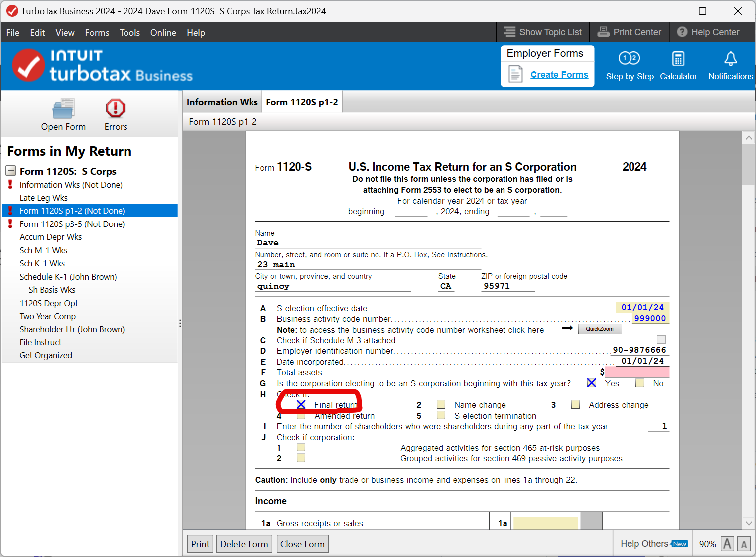756x557 pixels.
Task: Open the Help Center
Action: [x=708, y=32]
